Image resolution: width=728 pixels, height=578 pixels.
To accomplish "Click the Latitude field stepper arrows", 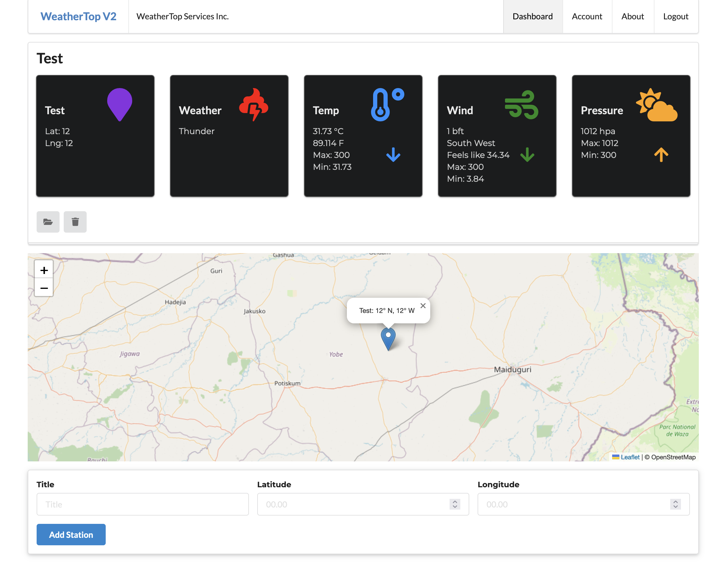I will pos(455,504).
